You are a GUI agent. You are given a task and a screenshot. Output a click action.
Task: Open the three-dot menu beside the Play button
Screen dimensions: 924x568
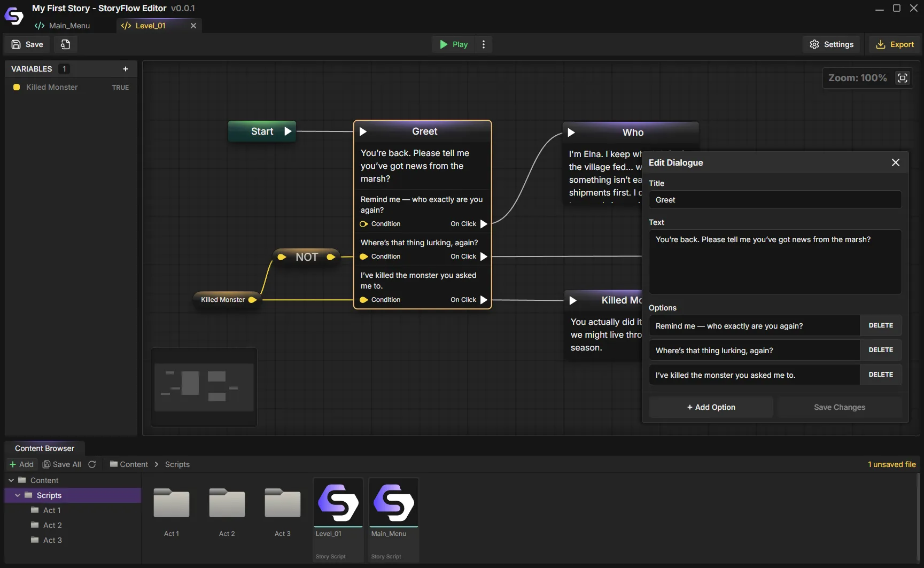[483, 44]
